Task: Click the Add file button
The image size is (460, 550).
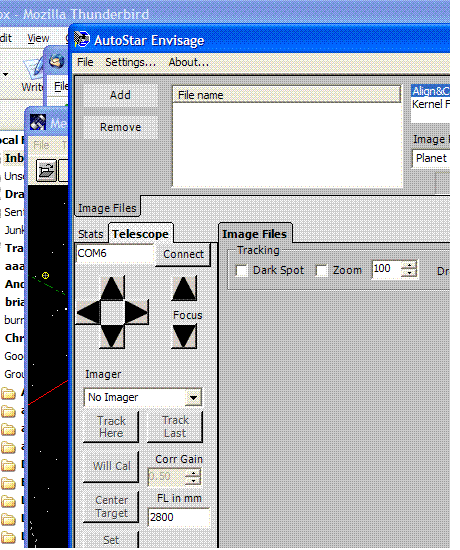Action: pos(120,95)
